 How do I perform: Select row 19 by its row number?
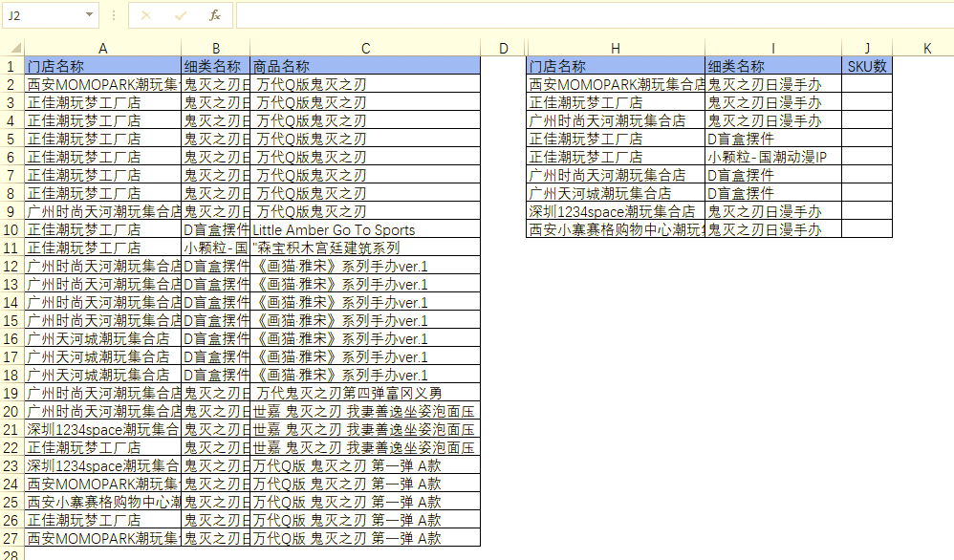pyautogui.click(x=11, y=394)
